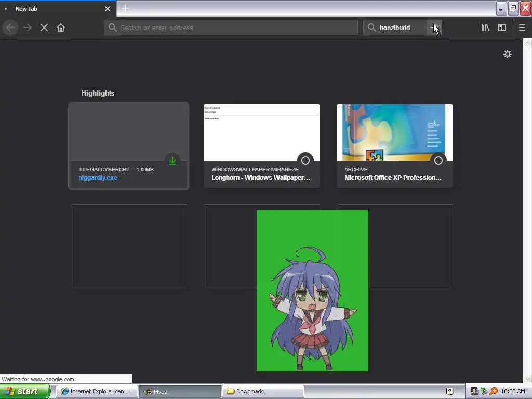Open the ILLEGALCYBERCRI downloaded file tile
This screenshot has height=399, width=532.
[x=129, y=146]
